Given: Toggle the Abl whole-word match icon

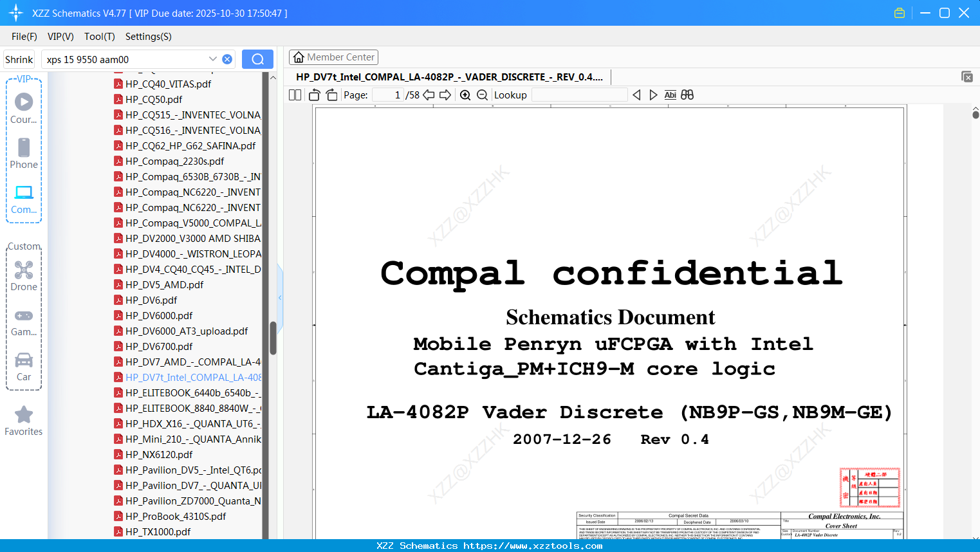Looking at the screenshot, I should click(x=670, y=95).
